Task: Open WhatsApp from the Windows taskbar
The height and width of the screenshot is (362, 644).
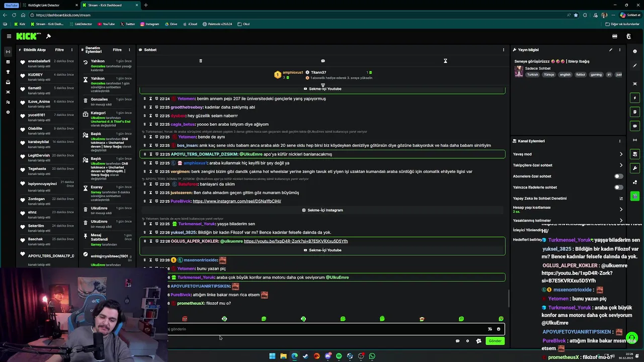Action: [x=372, y=356]
